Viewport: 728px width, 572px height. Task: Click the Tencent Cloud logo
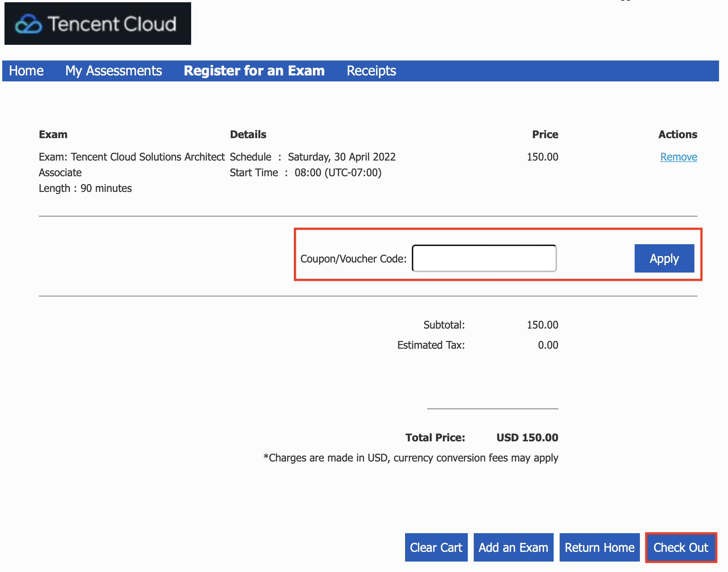pos(97,24)
